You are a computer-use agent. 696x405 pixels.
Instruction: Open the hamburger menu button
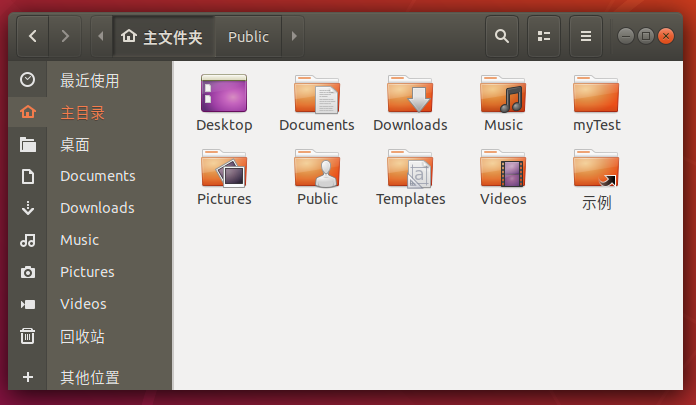point(586,36)
